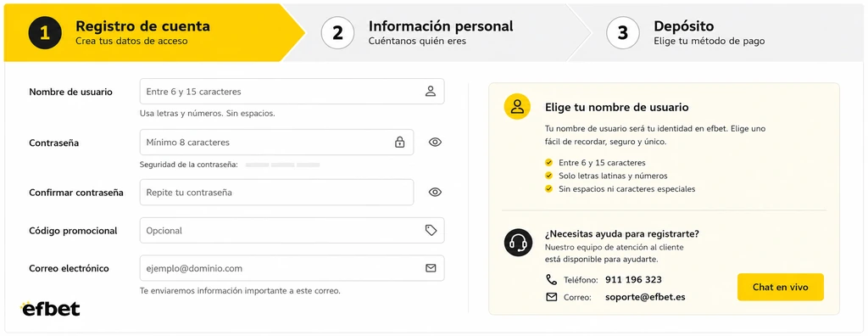
Task: Click the padlock icon in the password field
Action: pyautogui.click(x=400, y=143)
